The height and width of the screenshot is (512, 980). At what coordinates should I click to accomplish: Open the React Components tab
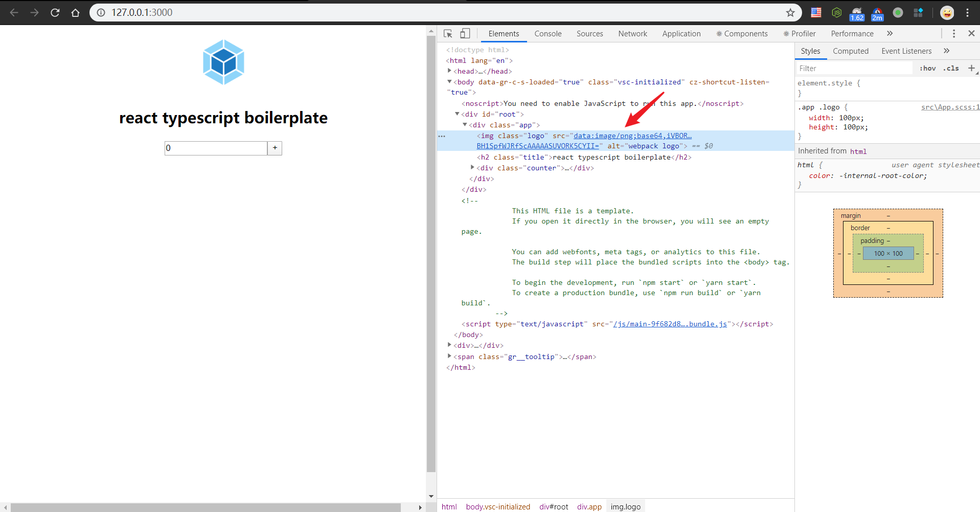742,34
